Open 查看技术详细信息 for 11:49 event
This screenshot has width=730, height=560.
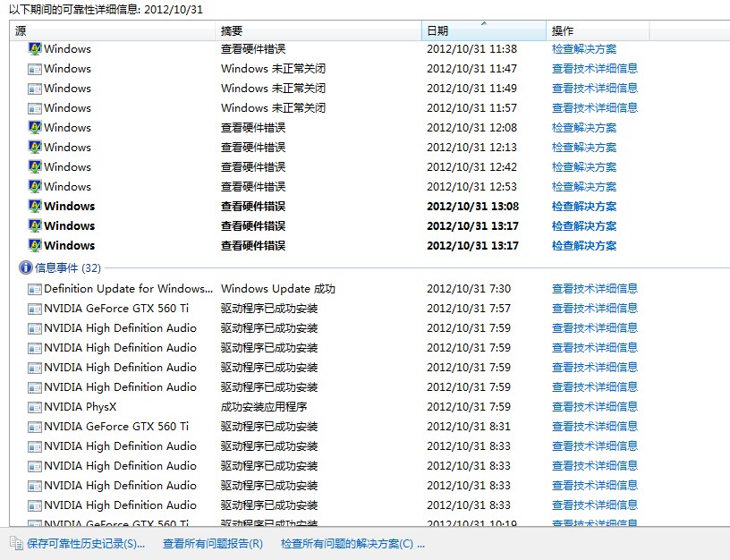point(595,88)
